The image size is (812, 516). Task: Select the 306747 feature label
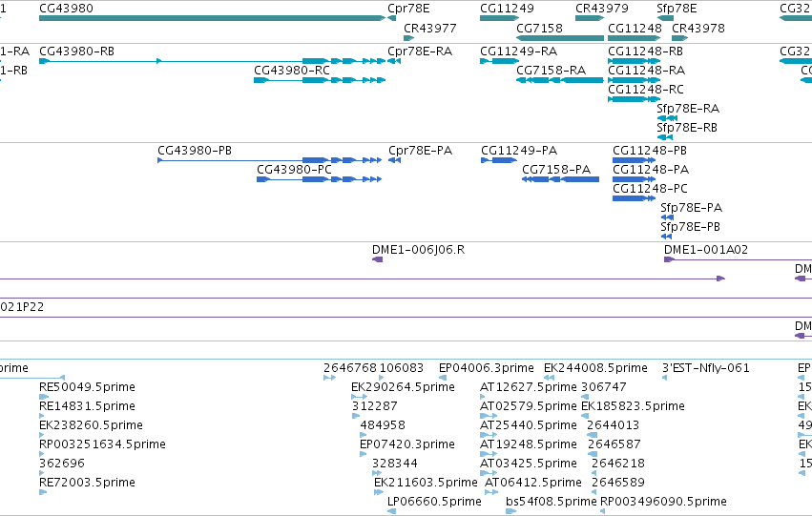coord(604,387)
